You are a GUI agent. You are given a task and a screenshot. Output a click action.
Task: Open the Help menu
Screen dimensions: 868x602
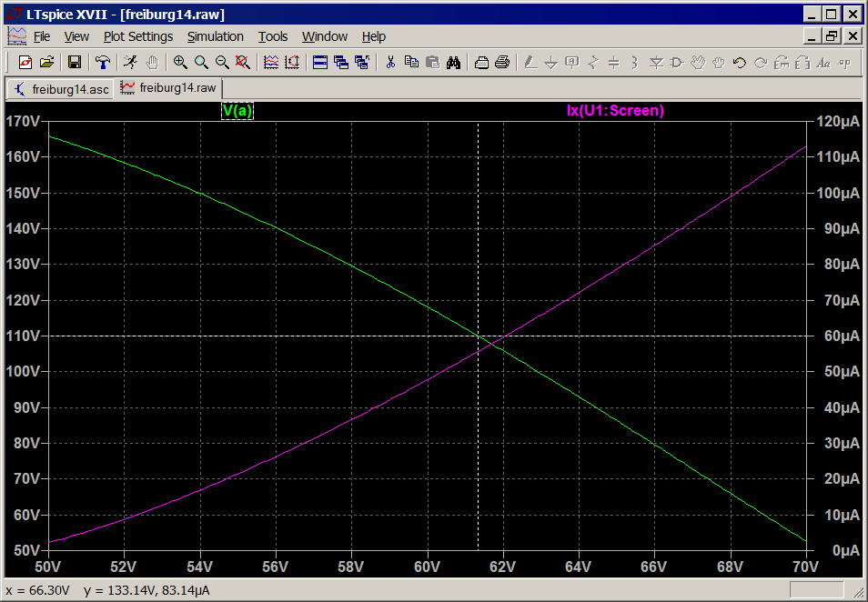pos(374,36)
